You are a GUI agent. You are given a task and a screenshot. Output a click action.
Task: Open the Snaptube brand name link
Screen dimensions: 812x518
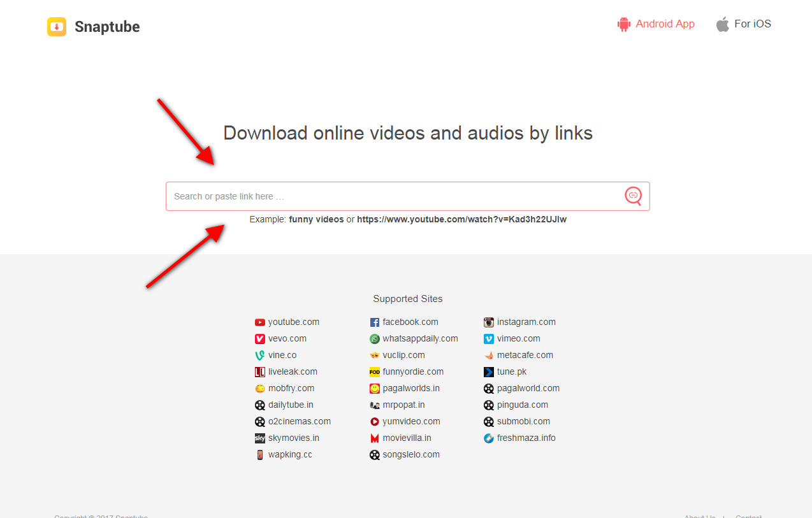[x=107, y=27]
